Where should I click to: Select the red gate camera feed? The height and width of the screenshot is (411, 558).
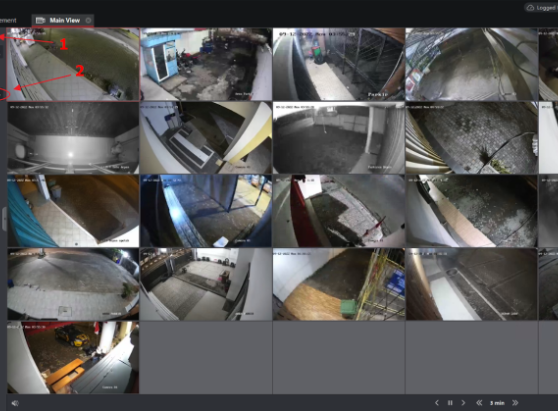[x=339, y=211]
